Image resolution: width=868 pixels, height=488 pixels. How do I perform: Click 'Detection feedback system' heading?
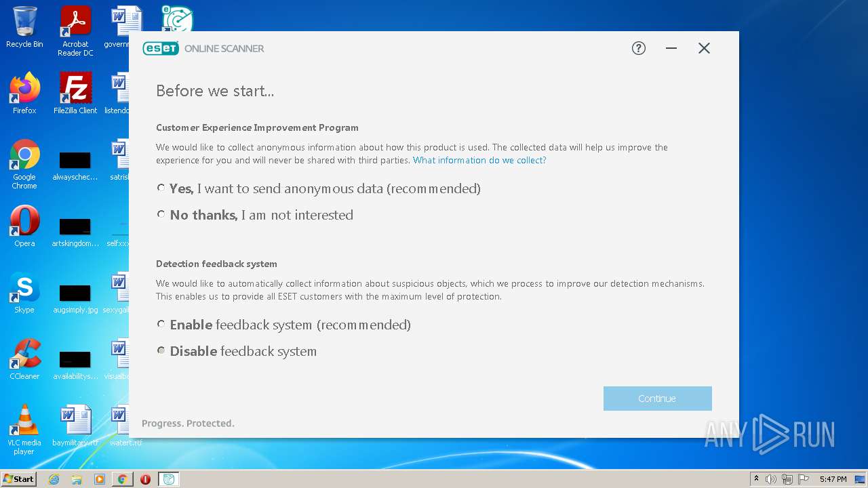pyautogui.click(x=216, y=264)
